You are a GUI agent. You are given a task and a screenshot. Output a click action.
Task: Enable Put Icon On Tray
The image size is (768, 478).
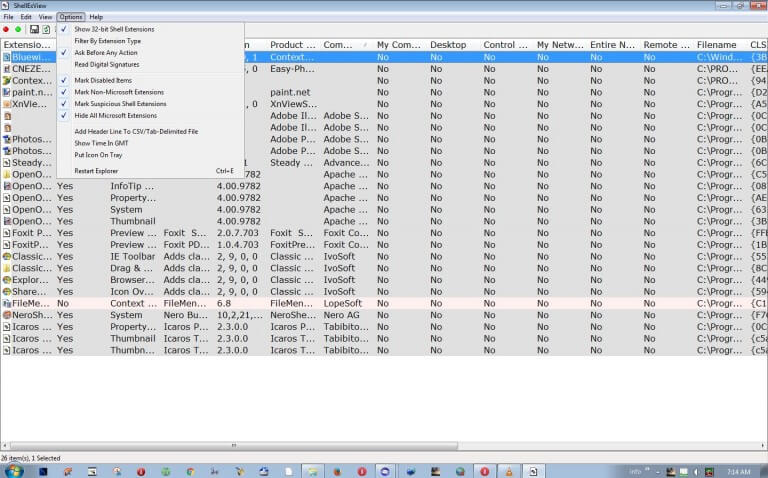[x=98, y=155]
